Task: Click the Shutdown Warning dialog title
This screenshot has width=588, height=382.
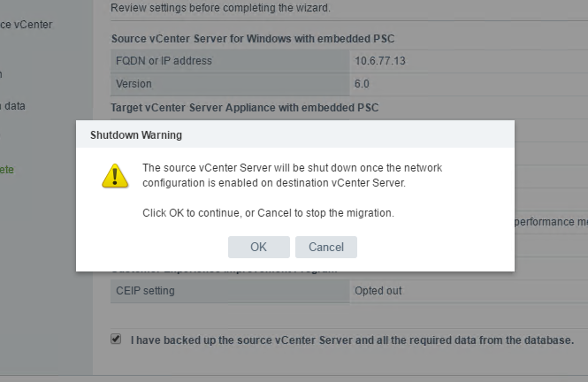Action: [136, 135]
